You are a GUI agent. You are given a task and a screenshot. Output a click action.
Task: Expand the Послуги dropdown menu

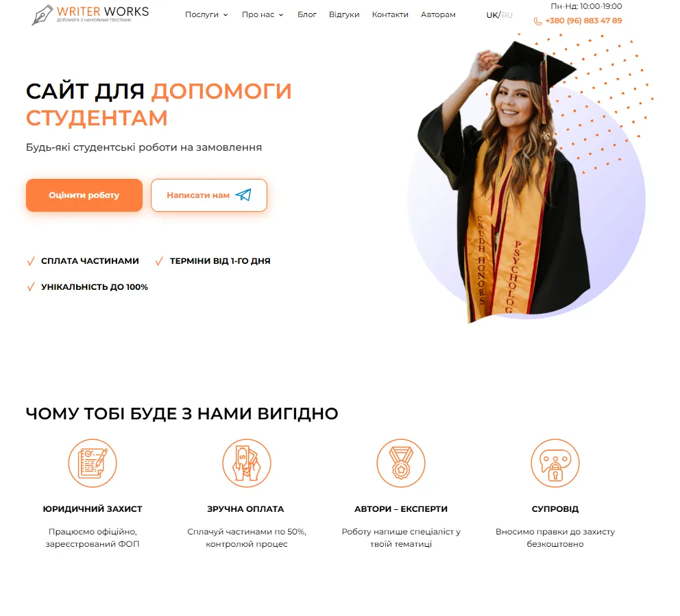tap(206, 15)
